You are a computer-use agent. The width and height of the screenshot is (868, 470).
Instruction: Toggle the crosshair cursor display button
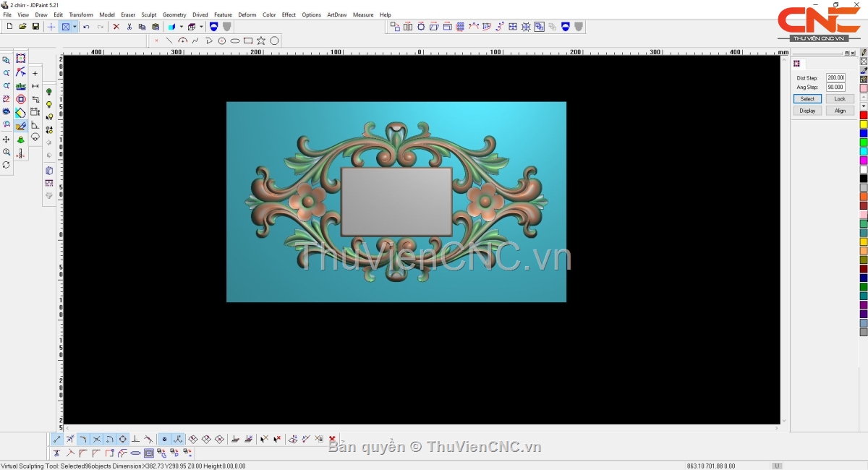pos(51,27)
